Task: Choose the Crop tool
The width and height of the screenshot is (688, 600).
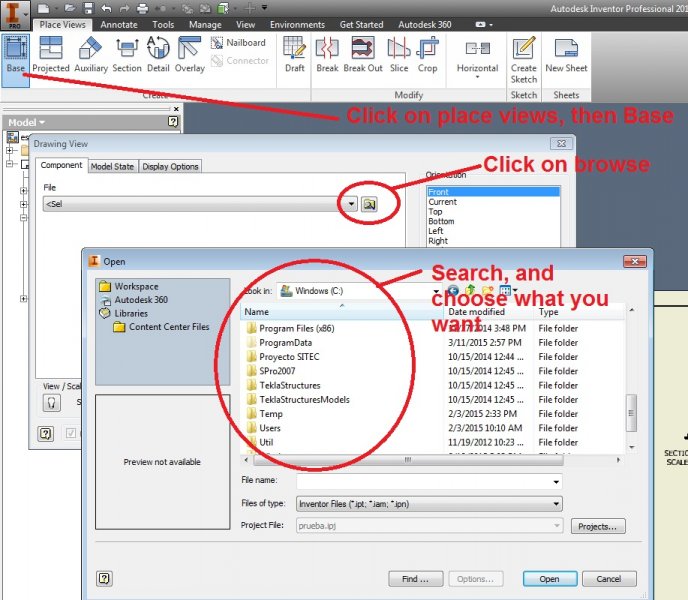Action: [427, 55]
